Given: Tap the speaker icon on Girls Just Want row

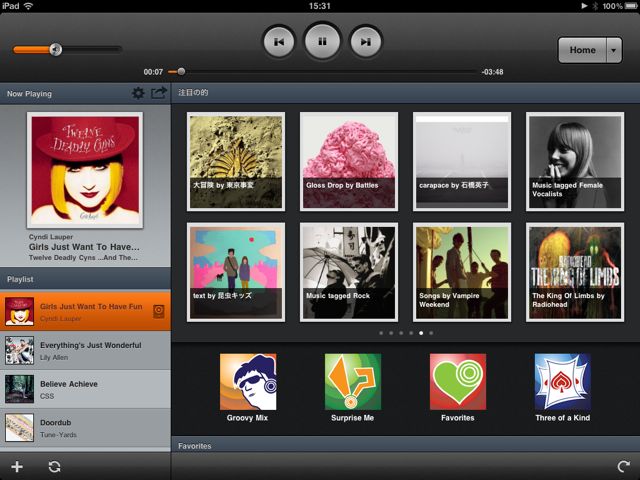Looking at the screenshot, I should (x=159, y=311).
